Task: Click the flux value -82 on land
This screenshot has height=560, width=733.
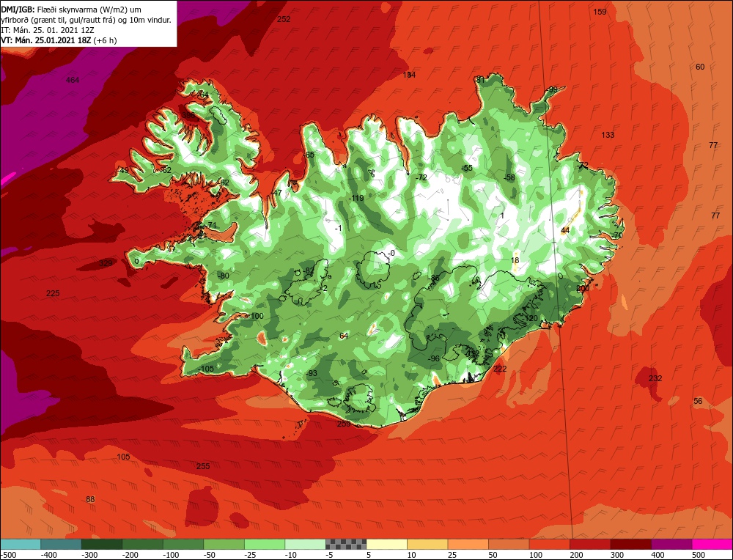Action: 309,270
